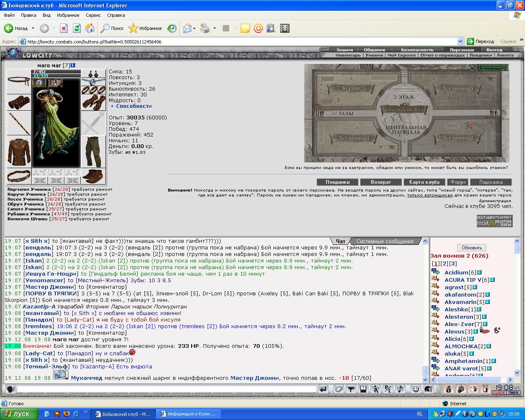The width and height of the screenshot is (525, 420).
Task: Click the speaker head icon left of chat input
Action: point(10,389)
